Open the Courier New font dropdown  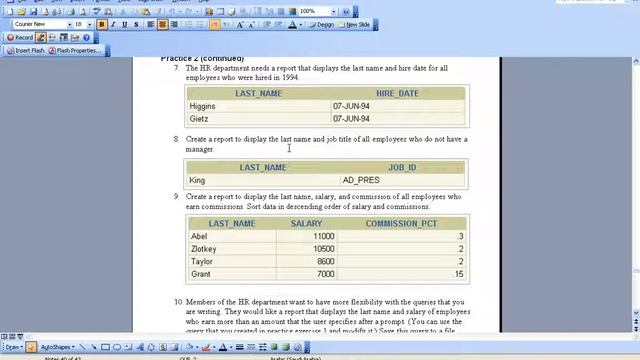(x=69, y=25)
